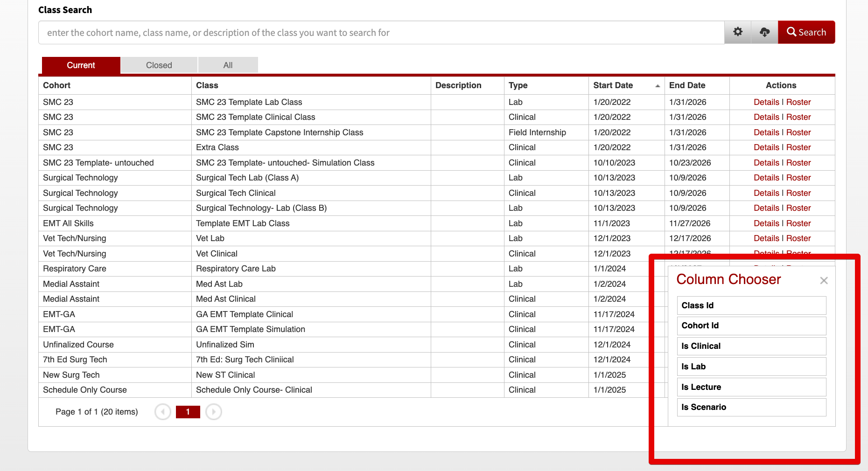The image size is (868, 471).
Task: Select Is Clinical column in chooser
Action: tap(751, 346)
